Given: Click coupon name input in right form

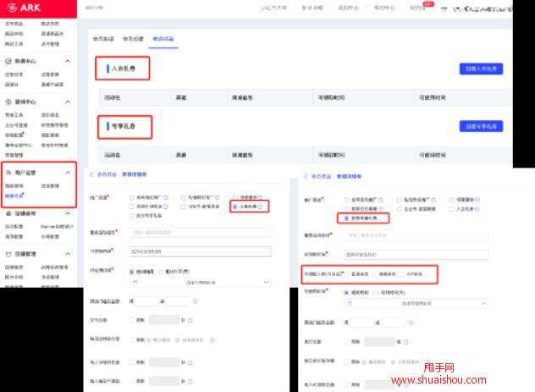Looking at the screenshot, I should click(416, 235).
